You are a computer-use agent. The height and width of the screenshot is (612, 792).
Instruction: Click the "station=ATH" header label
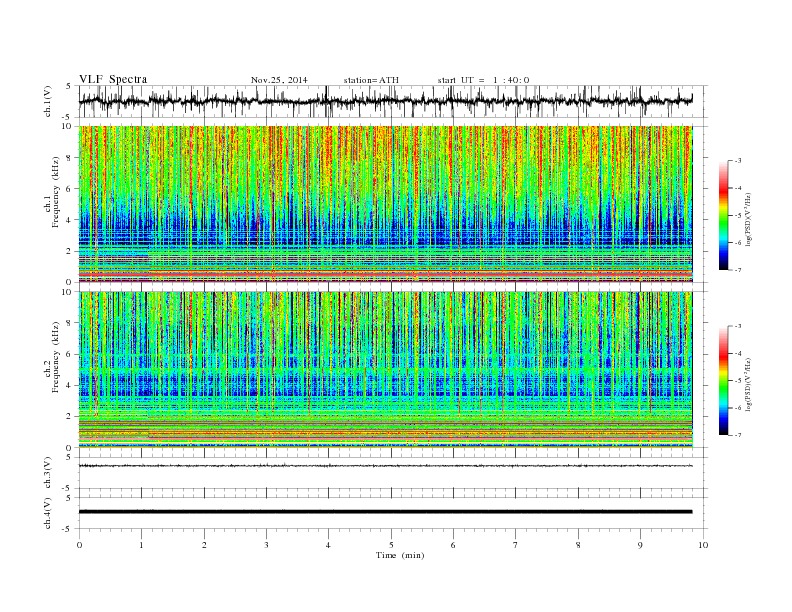[371, 80]
